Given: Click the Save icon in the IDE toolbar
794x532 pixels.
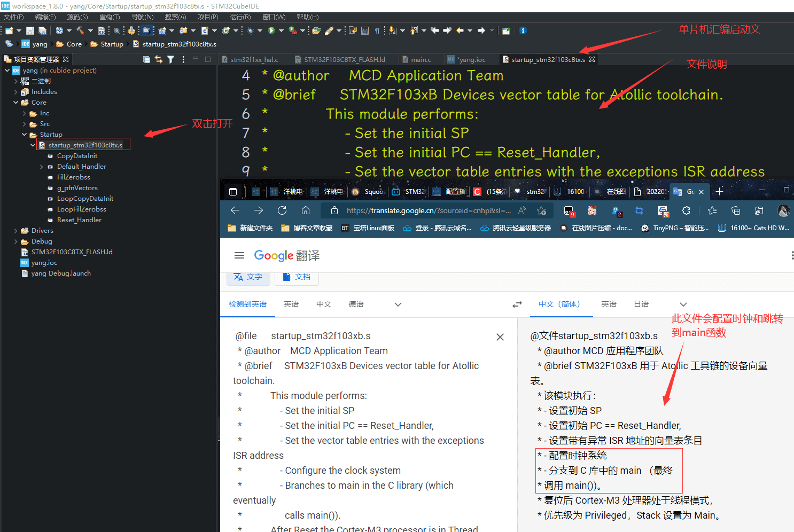Looking at the screenshot, I should (30, 30).
